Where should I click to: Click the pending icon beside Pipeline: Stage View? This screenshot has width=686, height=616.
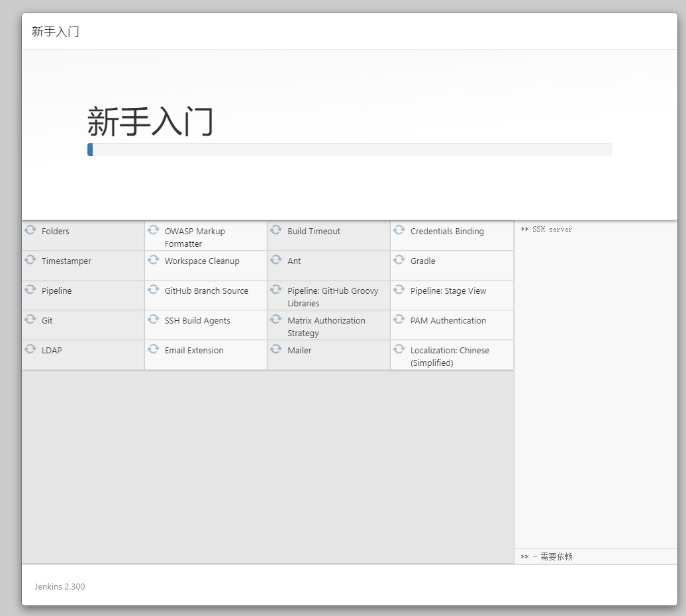(x=399, y=289)
